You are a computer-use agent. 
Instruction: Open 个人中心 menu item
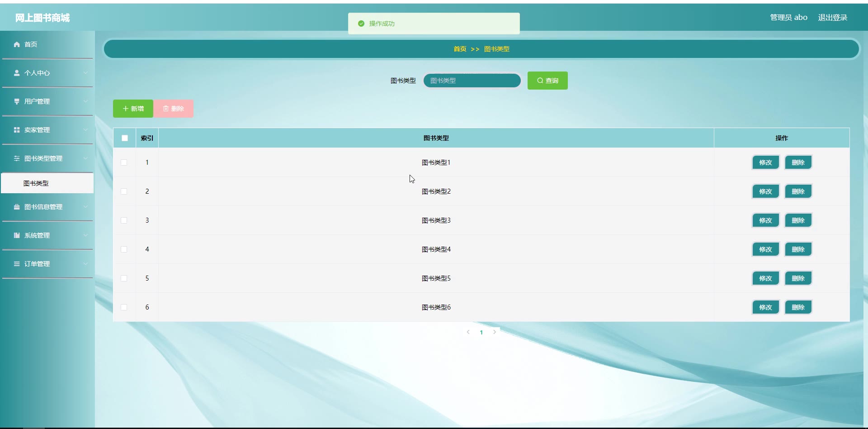pos(47,73)
